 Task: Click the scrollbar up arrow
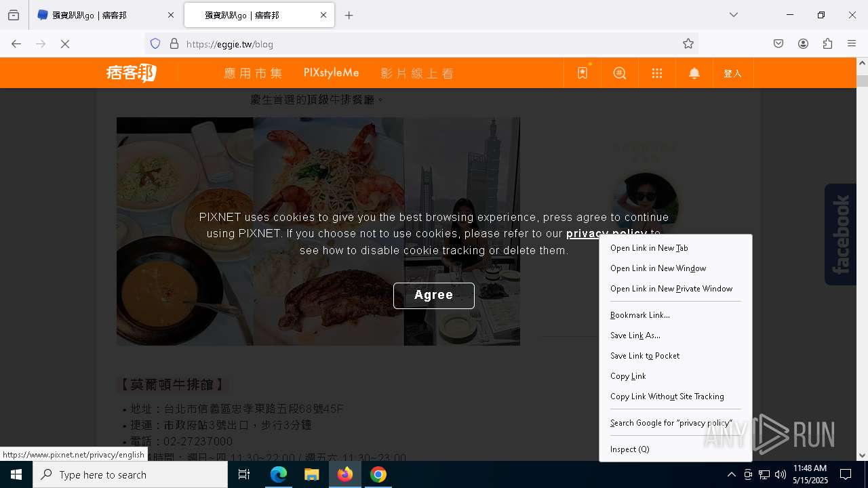(862, 64)
